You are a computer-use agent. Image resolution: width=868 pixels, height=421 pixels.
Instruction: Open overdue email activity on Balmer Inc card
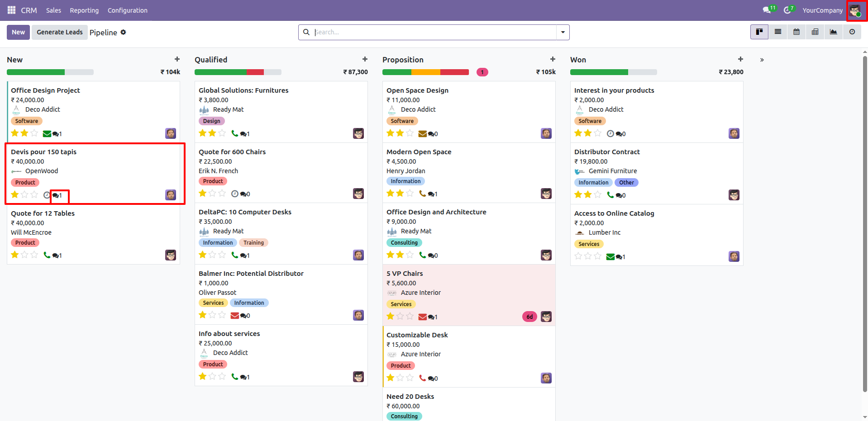tap(235, 316)
